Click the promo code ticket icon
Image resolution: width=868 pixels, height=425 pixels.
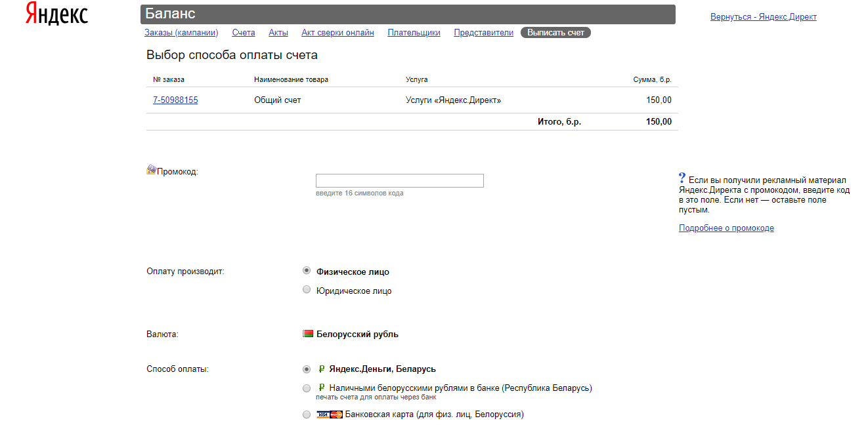tap(151, 170)
